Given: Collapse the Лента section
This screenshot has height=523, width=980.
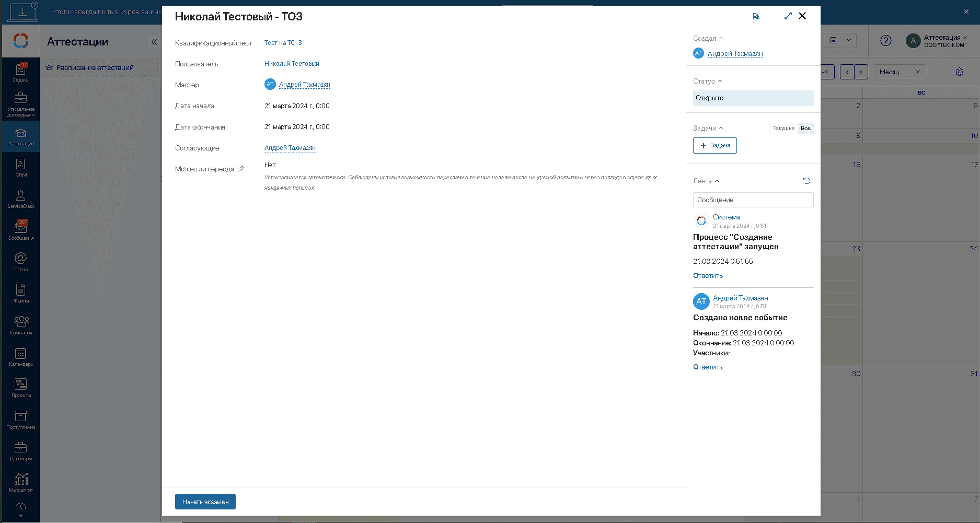Looking at the screenshot, I should (706, 181).
